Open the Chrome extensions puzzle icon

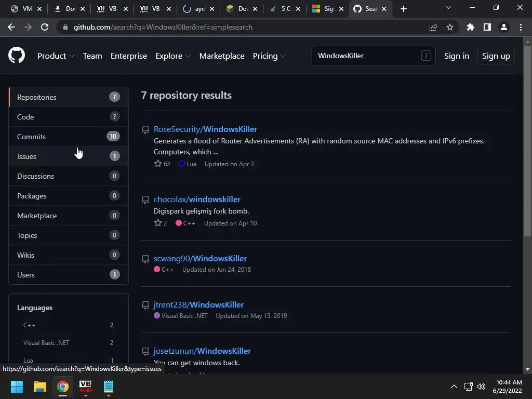tap(470, 27)
